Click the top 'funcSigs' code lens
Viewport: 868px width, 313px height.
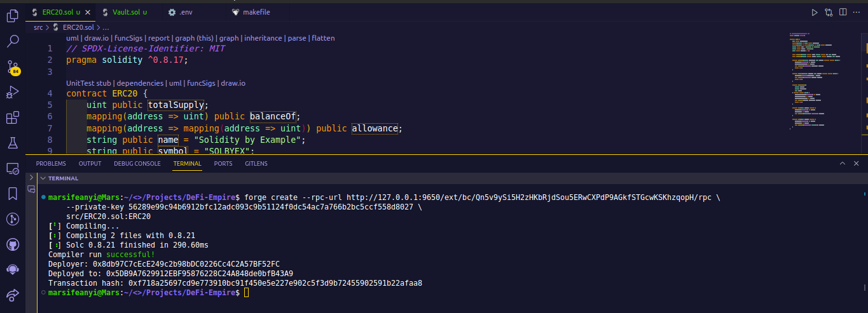click(129, 38)
